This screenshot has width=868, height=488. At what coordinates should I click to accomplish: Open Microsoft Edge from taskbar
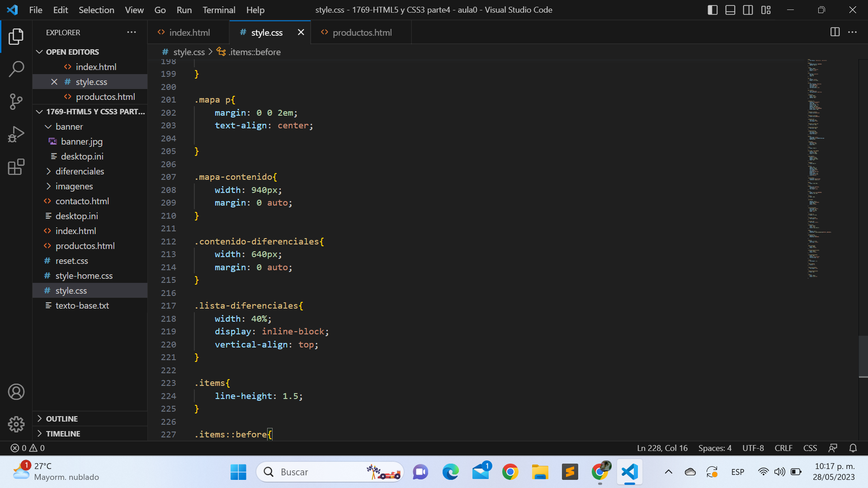450,472
